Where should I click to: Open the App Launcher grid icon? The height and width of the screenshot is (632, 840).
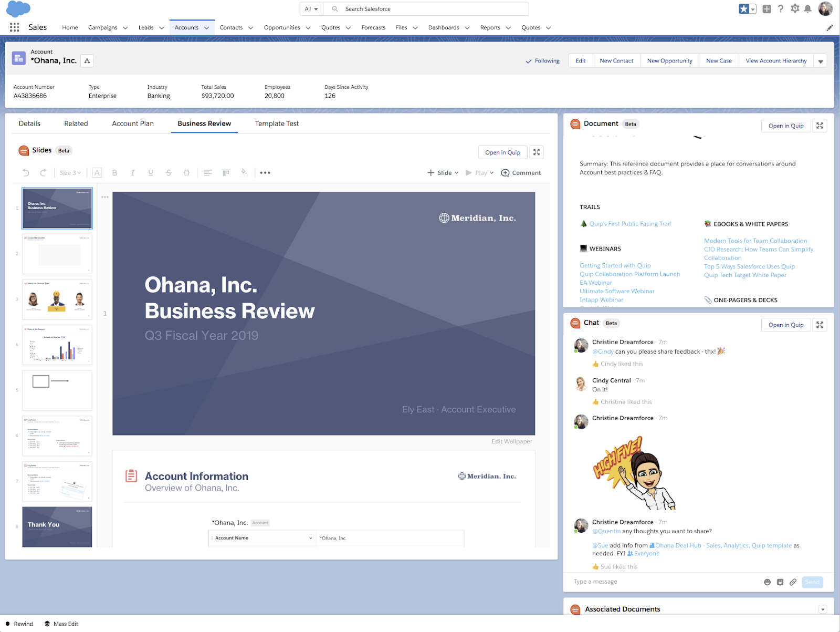tap(14, 27)
